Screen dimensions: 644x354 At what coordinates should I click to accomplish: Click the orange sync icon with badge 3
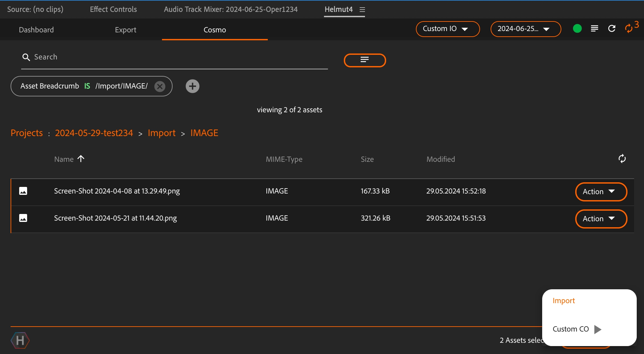629,28
